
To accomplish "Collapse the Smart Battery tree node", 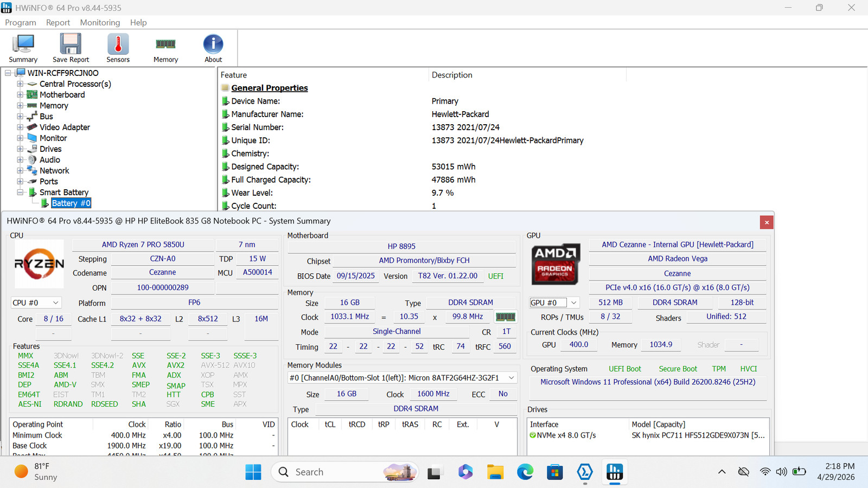I will (x=20, y=192).
